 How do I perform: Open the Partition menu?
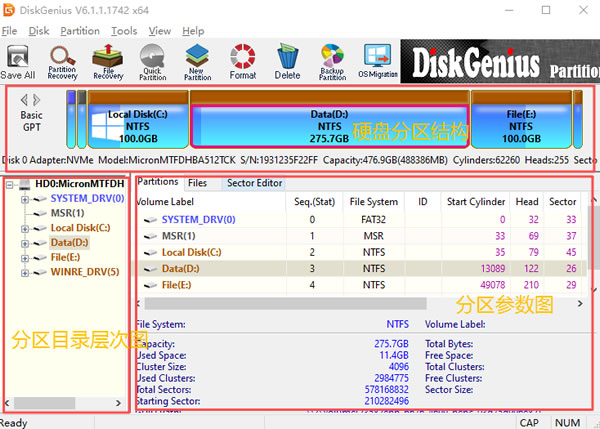pyautogui.click(x=80, y=31)
